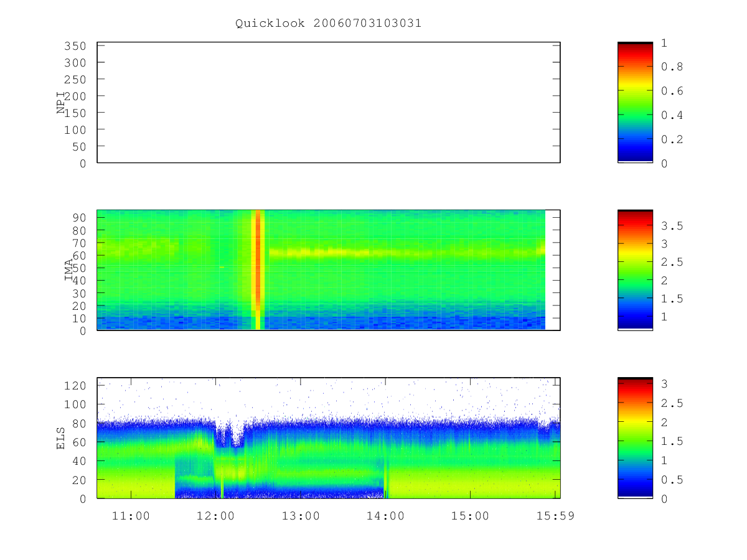Click the IMA colorbar scale
Image resolution: width=747 pixels, height=560 pixels.
tap(635, 270)
